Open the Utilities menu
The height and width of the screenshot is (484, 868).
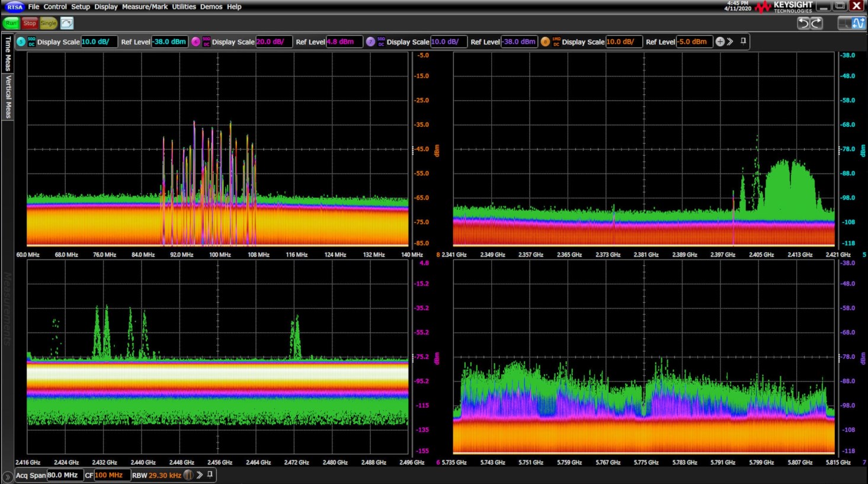point(184,7)
